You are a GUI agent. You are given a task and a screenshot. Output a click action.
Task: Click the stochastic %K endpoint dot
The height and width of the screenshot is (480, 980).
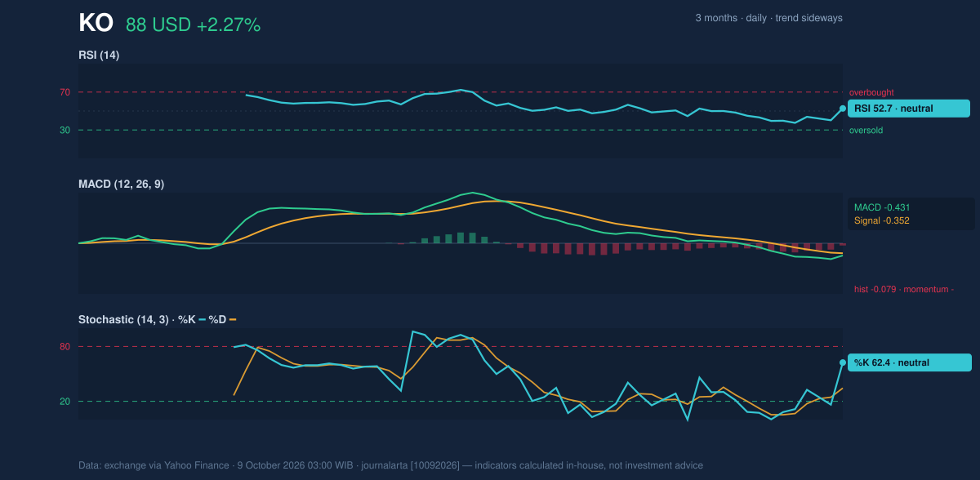click(843, 362)
